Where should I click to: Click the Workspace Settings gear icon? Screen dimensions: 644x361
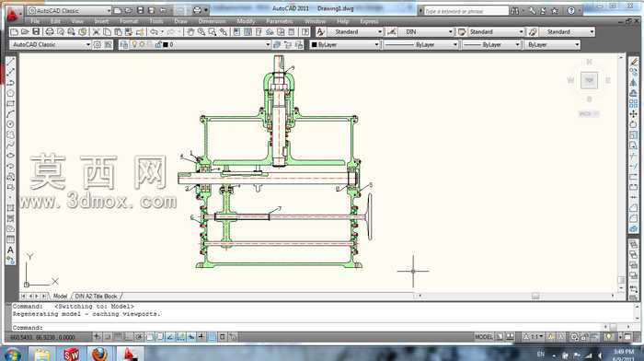tap(98, 44)
